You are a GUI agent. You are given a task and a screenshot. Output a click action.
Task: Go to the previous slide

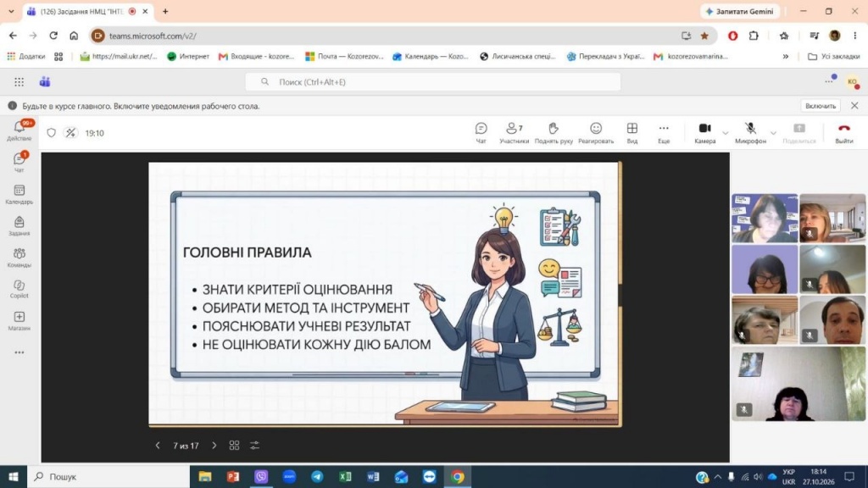[x=158, y=446]
